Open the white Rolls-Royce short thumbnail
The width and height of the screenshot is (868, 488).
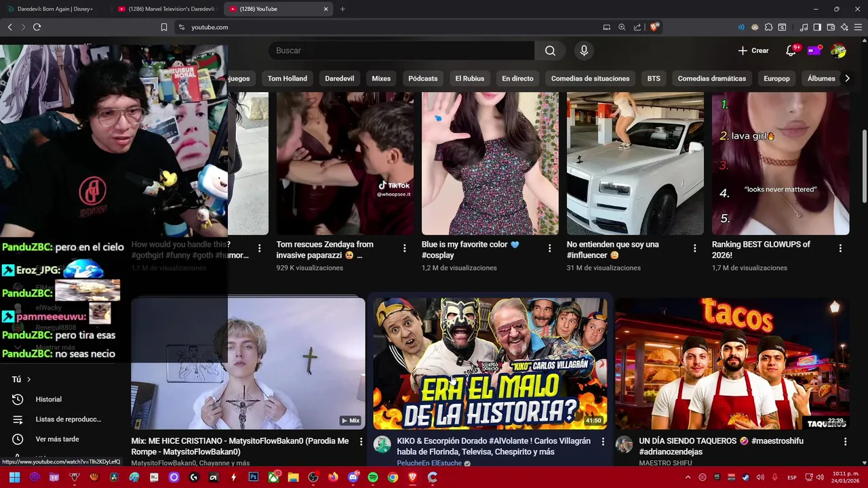click(x=635, y=163)
